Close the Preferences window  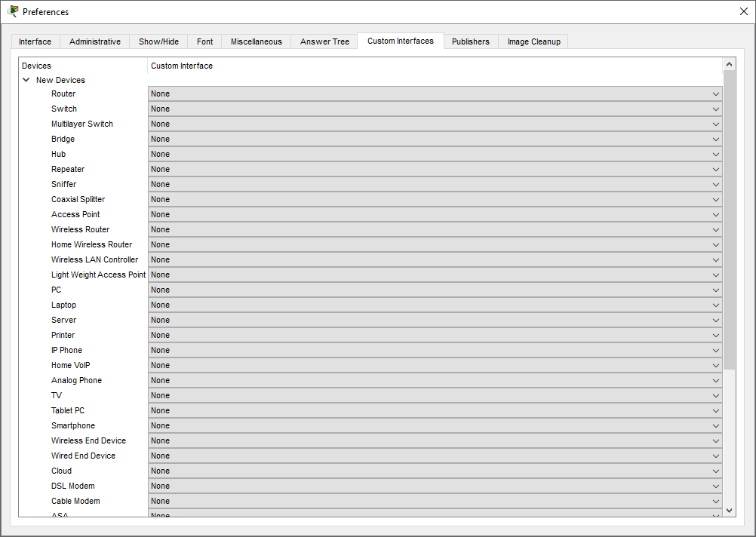pyautogui.click(x=743, y=11)
